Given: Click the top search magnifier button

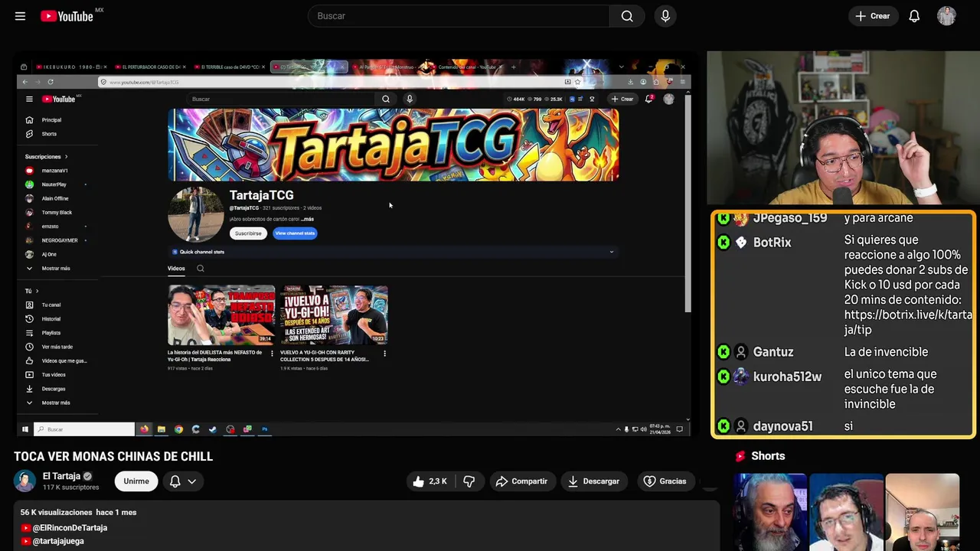Looking at the screenshot, I should click(x=627, y=16).
